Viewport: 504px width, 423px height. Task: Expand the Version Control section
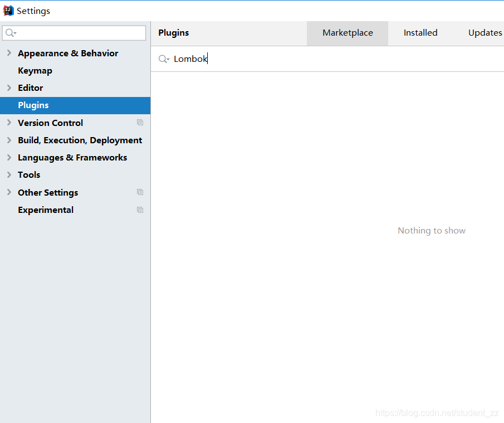tap(9, 123)
